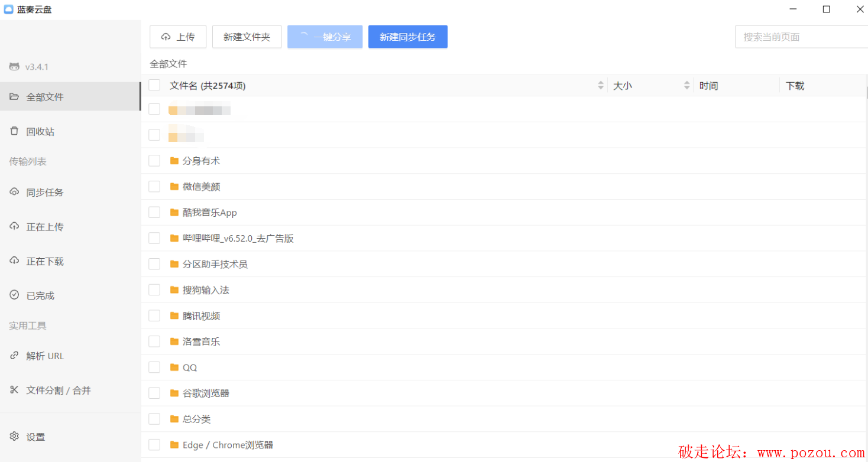This screenshot has height=462, width=868.
Task: Open the 解析 URL tool
Action: 70,356
